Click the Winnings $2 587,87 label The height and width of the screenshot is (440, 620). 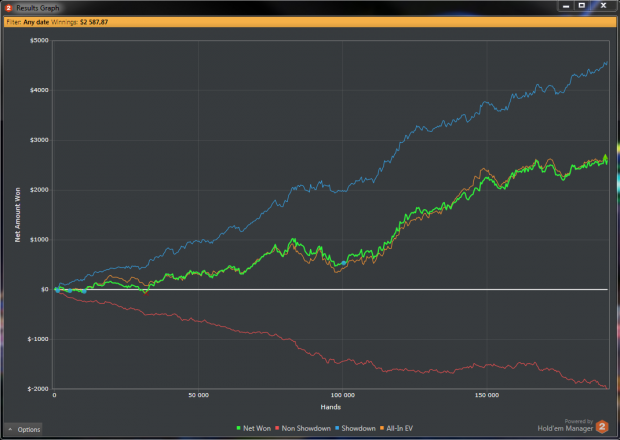(x=79, y=22)
